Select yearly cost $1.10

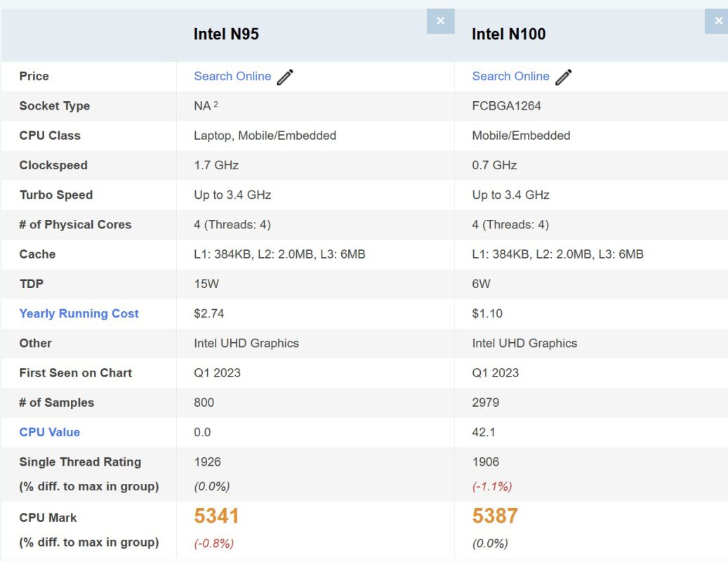pyautogui.click(x=487, y=313)
